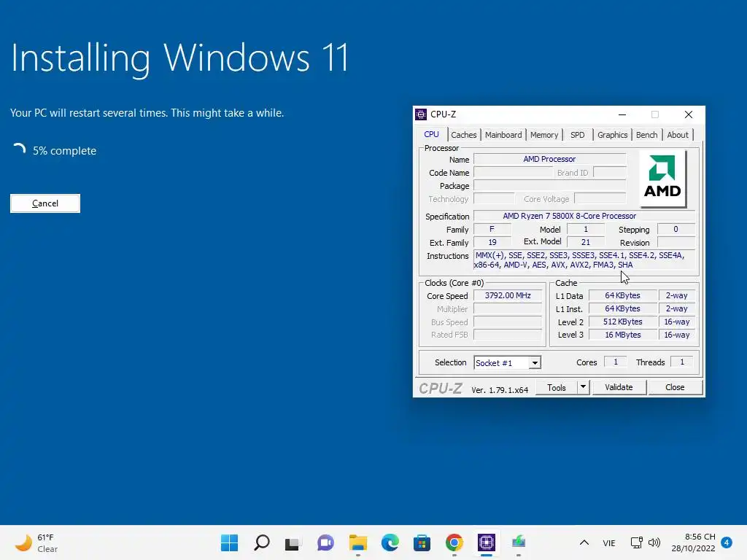Close the CPU-Z window with X
The height and width of the screenshot is (560, 747).
coord(689,114)
